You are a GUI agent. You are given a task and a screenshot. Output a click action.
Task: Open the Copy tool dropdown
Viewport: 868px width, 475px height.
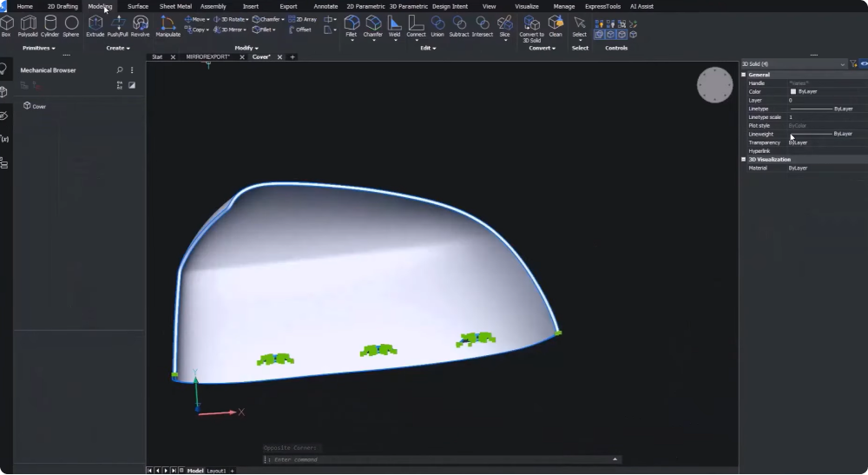point(207,30)
